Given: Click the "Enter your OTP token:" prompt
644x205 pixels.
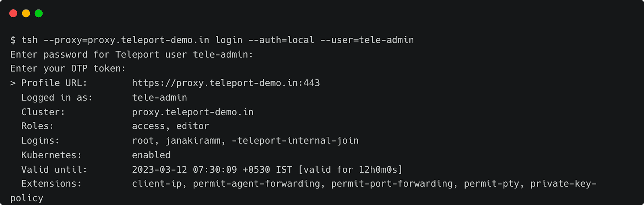Looking at the screenshot, I should [68, 69].
